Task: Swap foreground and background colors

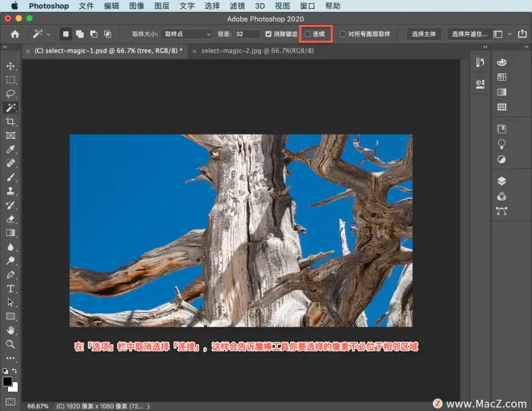Action: tap(15, 371)
